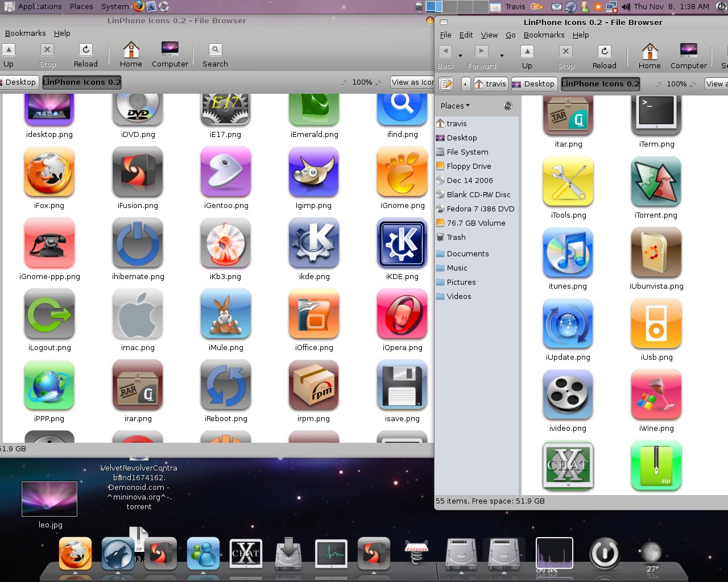The width and height of the screenshot is (728, 582).
Task: Select the iGentoo.png file icon
Action: point(226,172)
